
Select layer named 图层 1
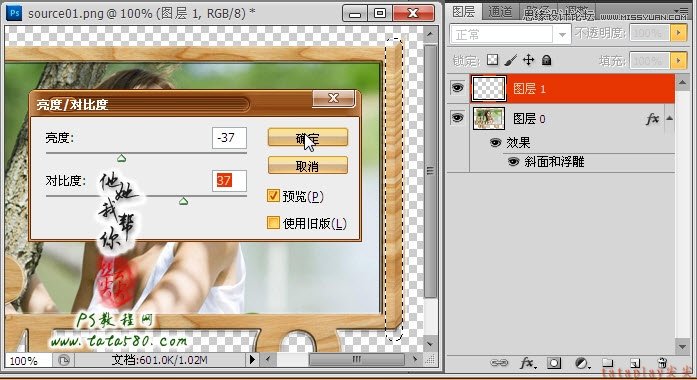point(529,88)
